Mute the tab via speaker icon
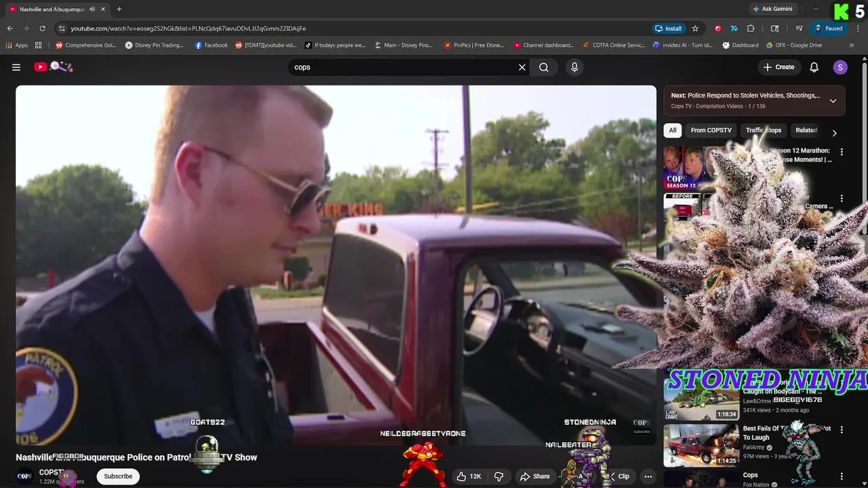The width and height of the screenshot is (868, 488). tap(92, 9)
